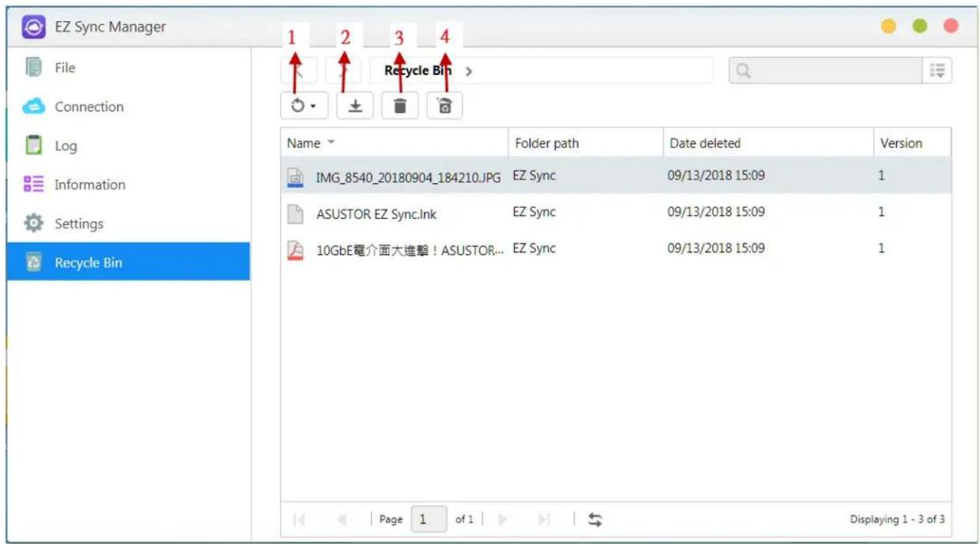This screenshot has width=980, height=544.
Task: Open the Log section in sidebar
Action: coord(128,145)
